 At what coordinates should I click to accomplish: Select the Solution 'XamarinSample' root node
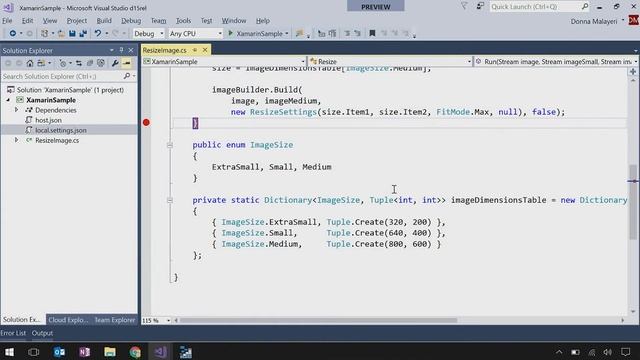70,90
